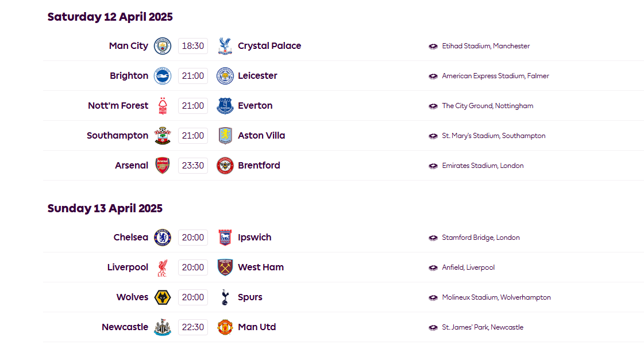
Task: Open St. James' Park, Newcastle venue link
Action: 483,327
